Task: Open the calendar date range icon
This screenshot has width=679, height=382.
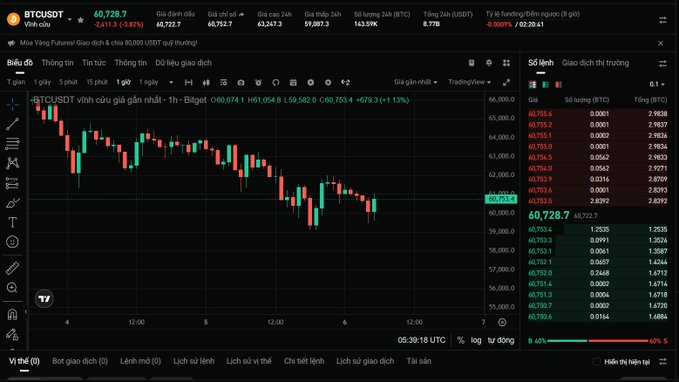Action: [x=293, y=82]
